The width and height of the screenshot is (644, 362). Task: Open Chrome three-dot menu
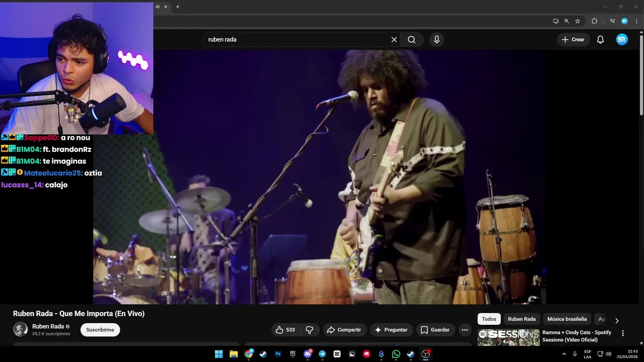[x=636, y=21]
